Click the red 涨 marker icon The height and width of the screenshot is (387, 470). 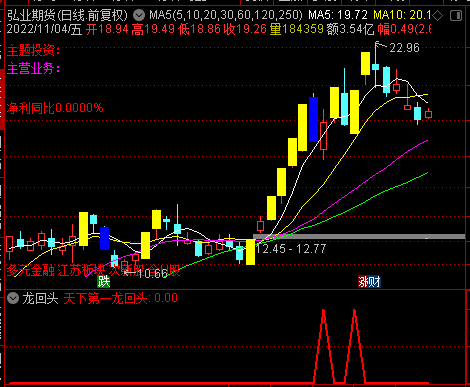[x=363, y=282]
